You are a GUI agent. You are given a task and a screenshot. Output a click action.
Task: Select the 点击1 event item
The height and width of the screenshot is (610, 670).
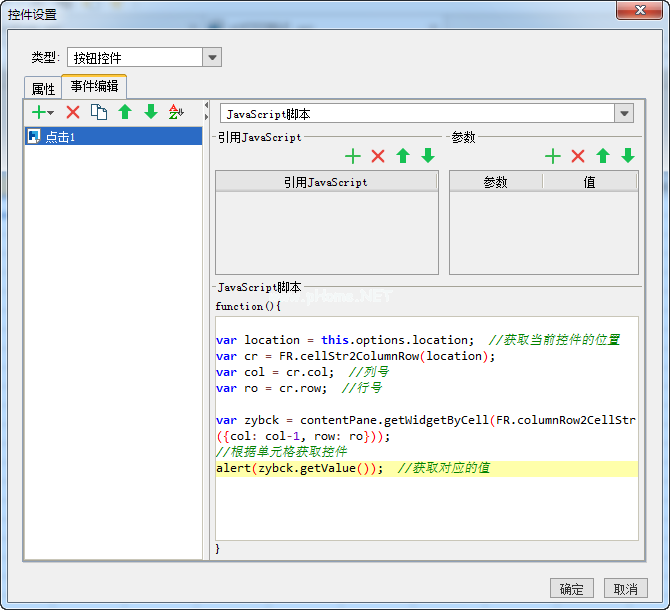[x=60, y=137]
